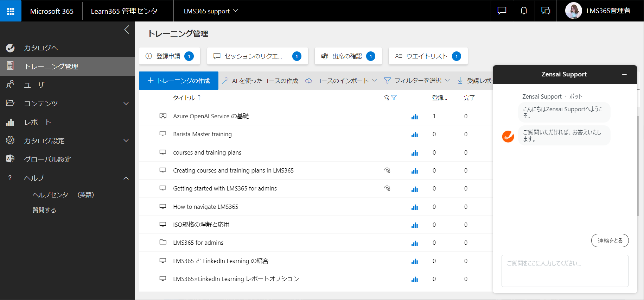Open statistics chart for ISO規格の理解と応用
Screen dimensions: 644x300
pos(415,225)
